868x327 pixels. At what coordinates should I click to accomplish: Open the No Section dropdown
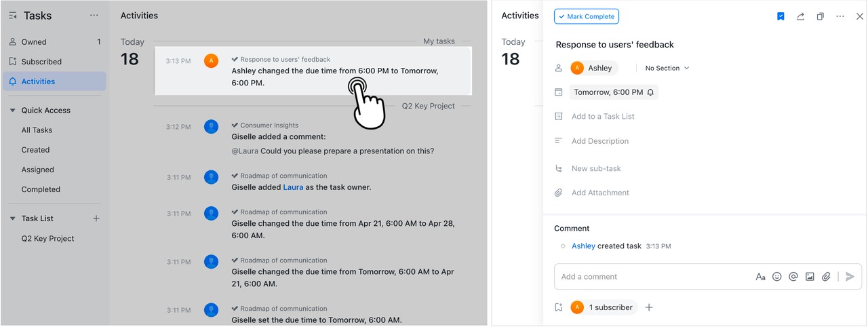(667, 68)
